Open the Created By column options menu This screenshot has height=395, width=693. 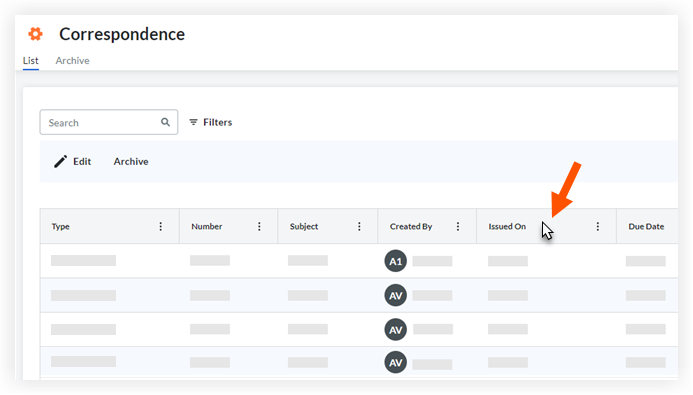457,226
